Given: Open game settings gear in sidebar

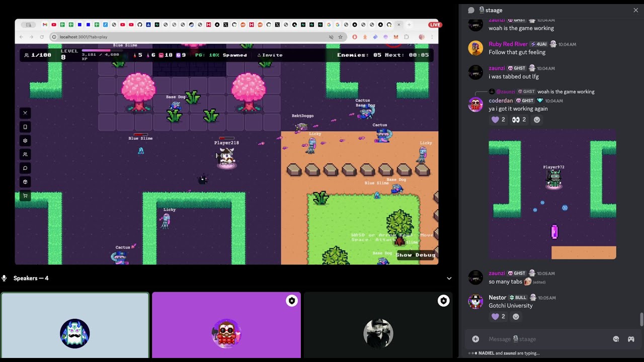Looking at the screenshot, I should pyautogui.click(x=25, y=140).
